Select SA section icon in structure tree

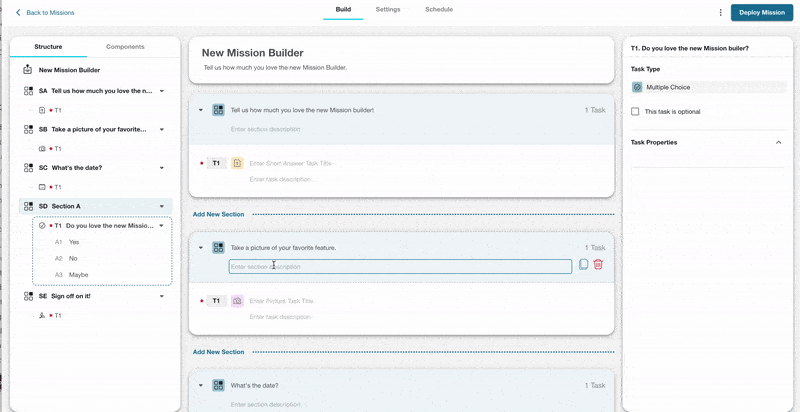tap(28, 91)
